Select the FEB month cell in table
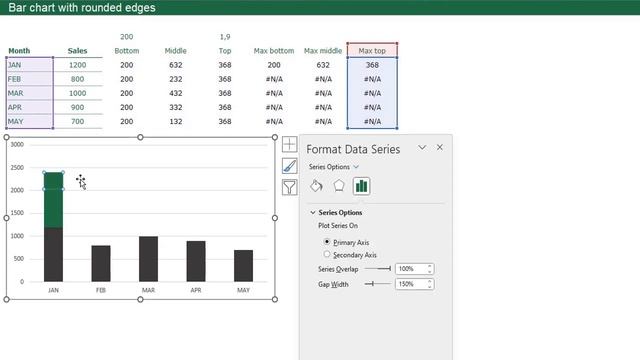 click(x=29, y=79)
